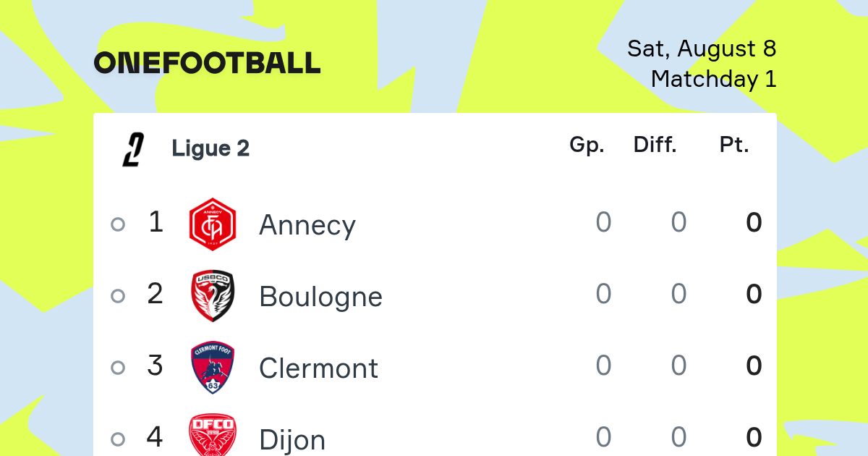The height and width of the screenshot is (456, 868).
Task: Click the circle indicator beside Annecy
Action: (x=118, y=224)
